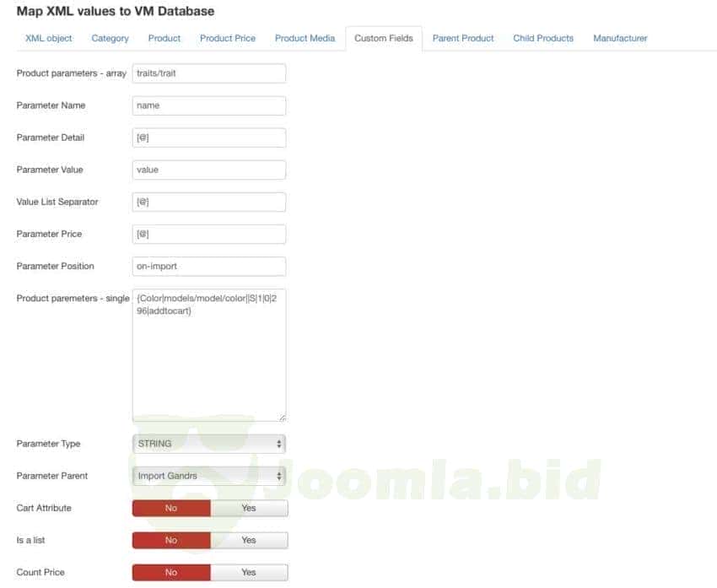Open the Category tab
This screenshot has height=588, width=717.
(111, 38)
